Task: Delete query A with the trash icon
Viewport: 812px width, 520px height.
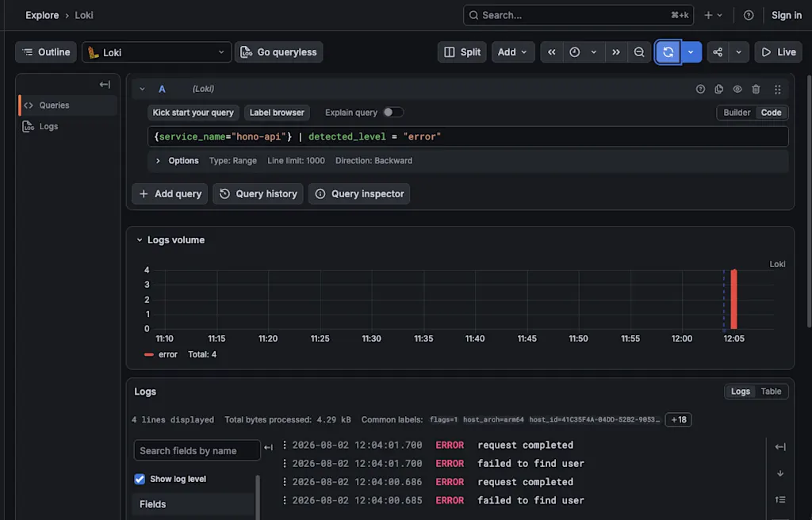Action: [x=756, y=89]
